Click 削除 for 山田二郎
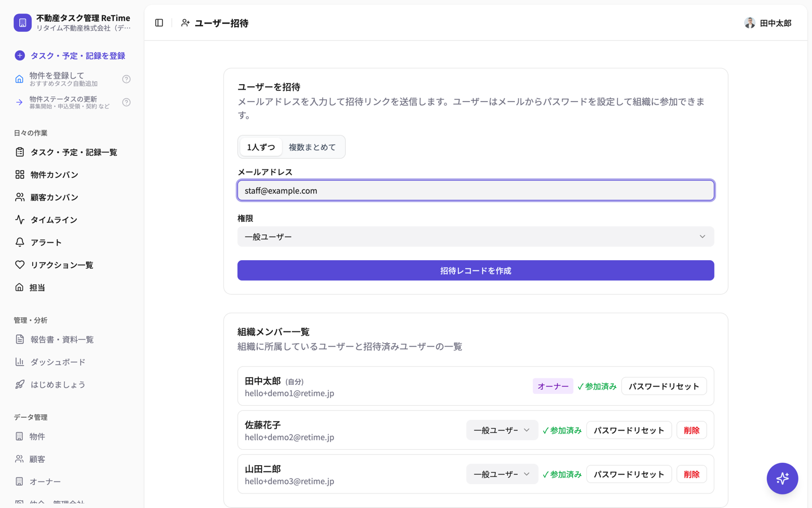The height and width of the screenshot is (508, 812). [x=691, y=474]
